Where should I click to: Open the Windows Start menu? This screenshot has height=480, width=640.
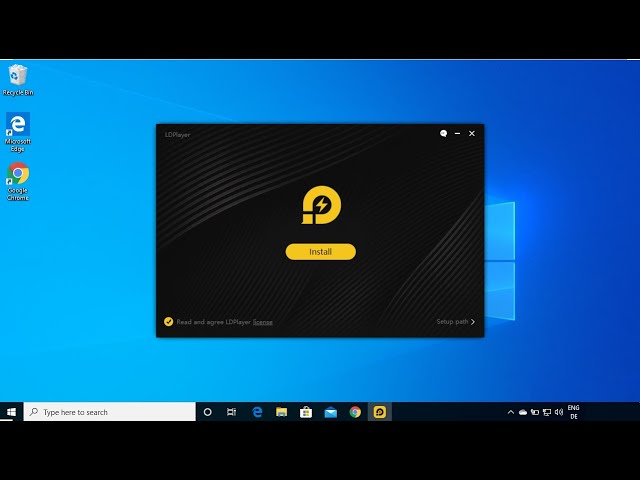[x=11, y=412]
